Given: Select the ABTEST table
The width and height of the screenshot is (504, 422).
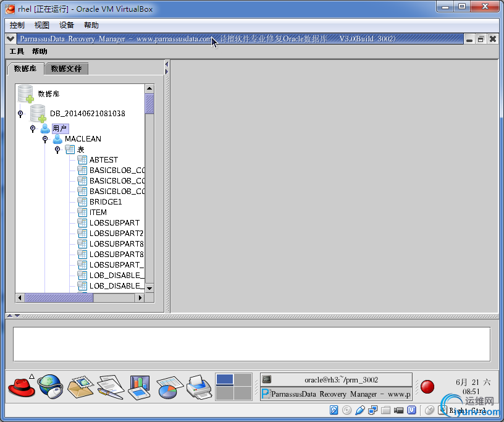Looking at the screenshot, I should pos(104,160).
